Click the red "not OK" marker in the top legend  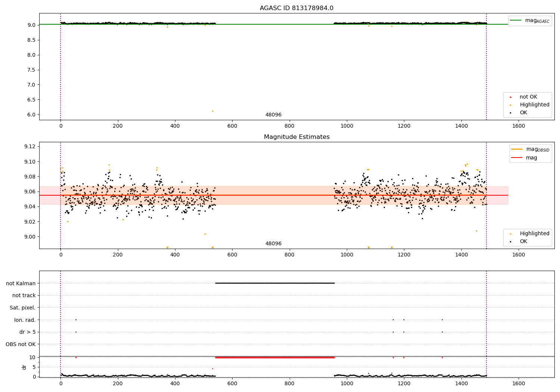tap(510, 97)
